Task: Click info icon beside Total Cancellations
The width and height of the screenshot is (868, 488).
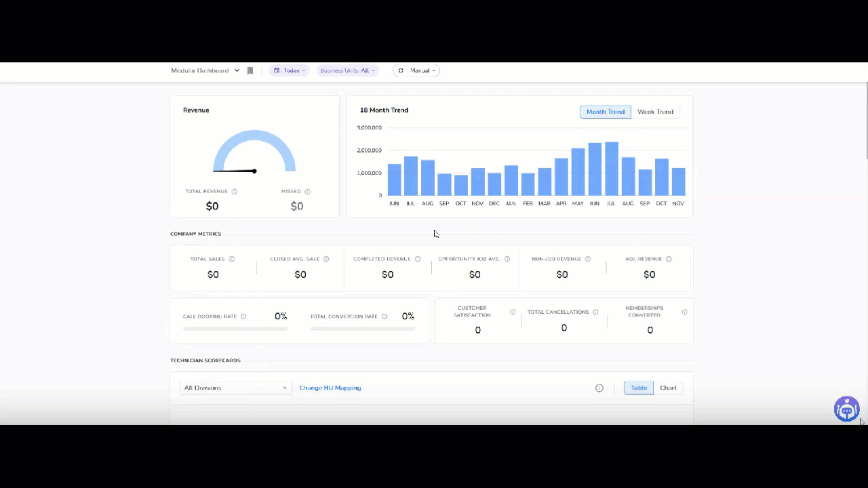Action: point(595,312)
